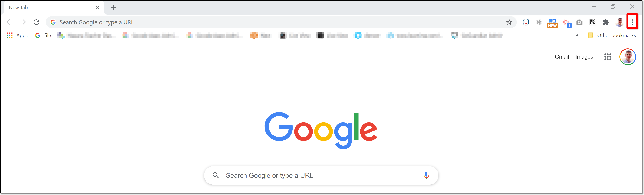Open the Other bookmarks folder
The image size is (644, 195).
pos(612,35)
